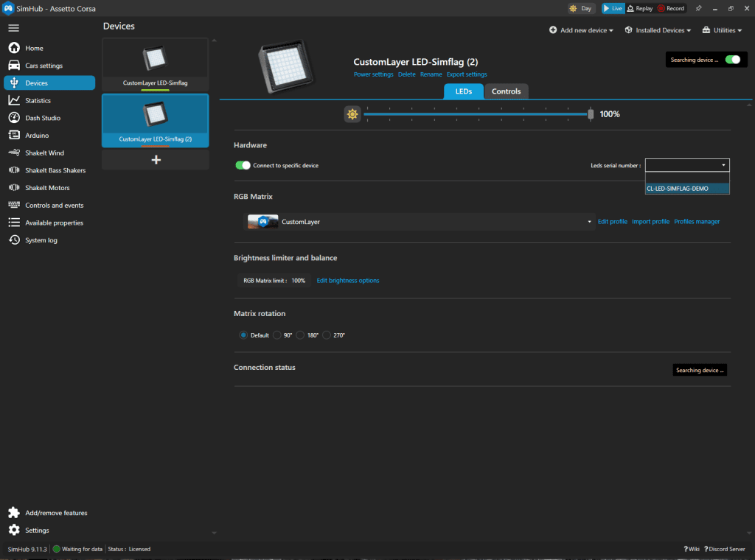This screenshot has height=560, width=755.
Task: Click the brightness sun icon
Action: [352, 114]
